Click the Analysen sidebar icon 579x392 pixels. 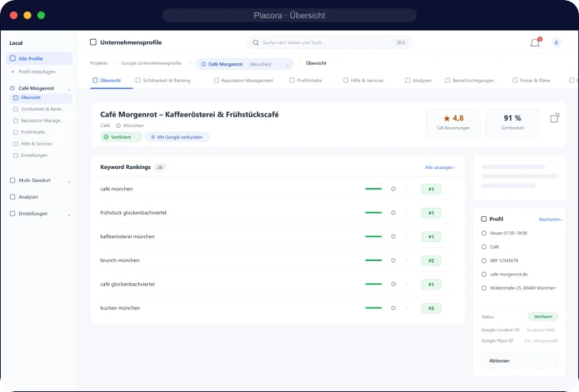coord(12,197)
